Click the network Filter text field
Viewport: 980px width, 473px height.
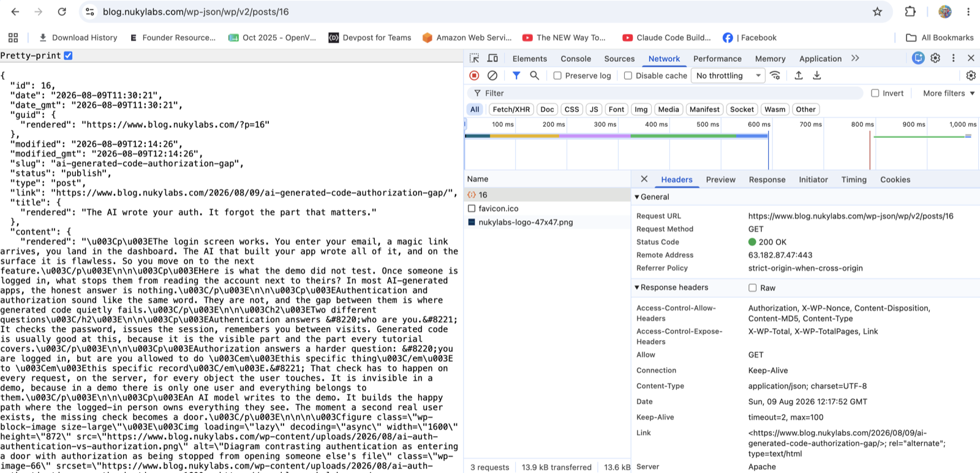pos(666,93)
